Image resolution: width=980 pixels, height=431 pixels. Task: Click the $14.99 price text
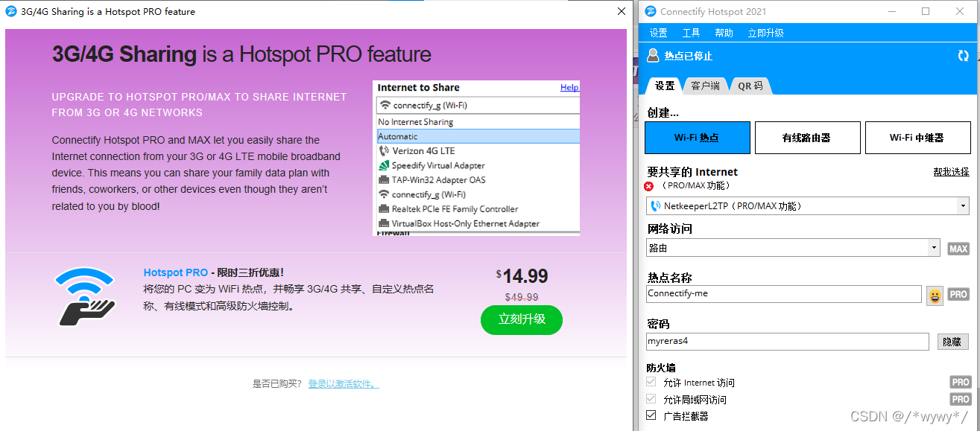tap(522, 276)
